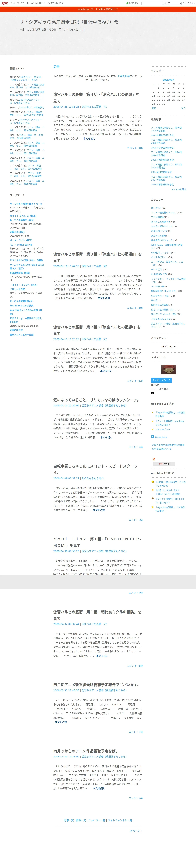Click 本文を読む in the 自転車買っちゃった post
This screenshot has height=868, width=196.
pos(99,510)
